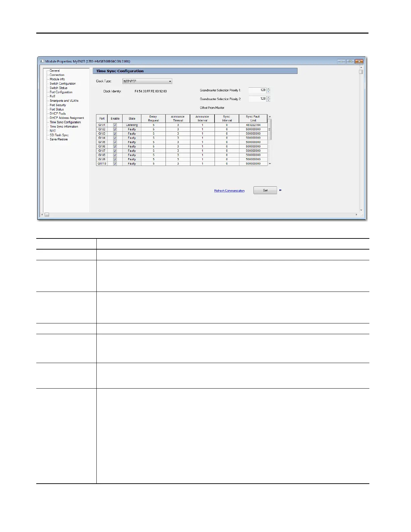Image resolution: width=411 pixels, height=532 pixels.
Task: Open the Connection tree item
Action: 57,75
